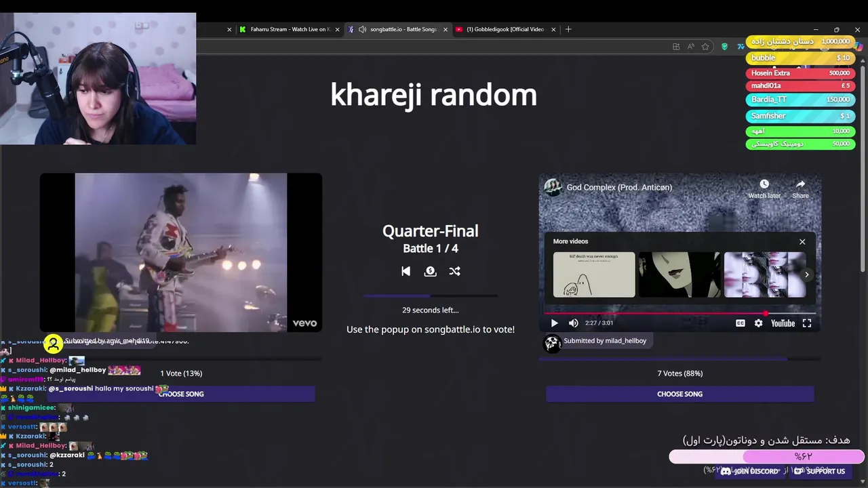Open the split screen icon in address bar

tap(676, 47)
